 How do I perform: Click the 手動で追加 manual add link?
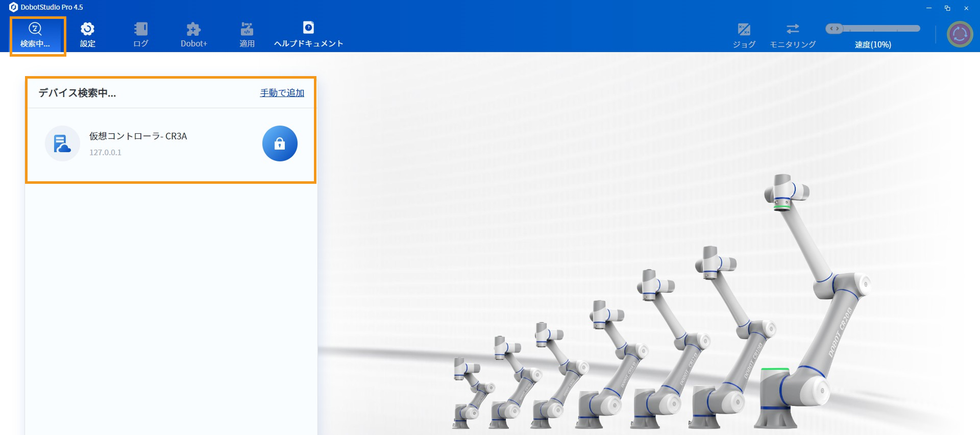(x=282, y=93)
